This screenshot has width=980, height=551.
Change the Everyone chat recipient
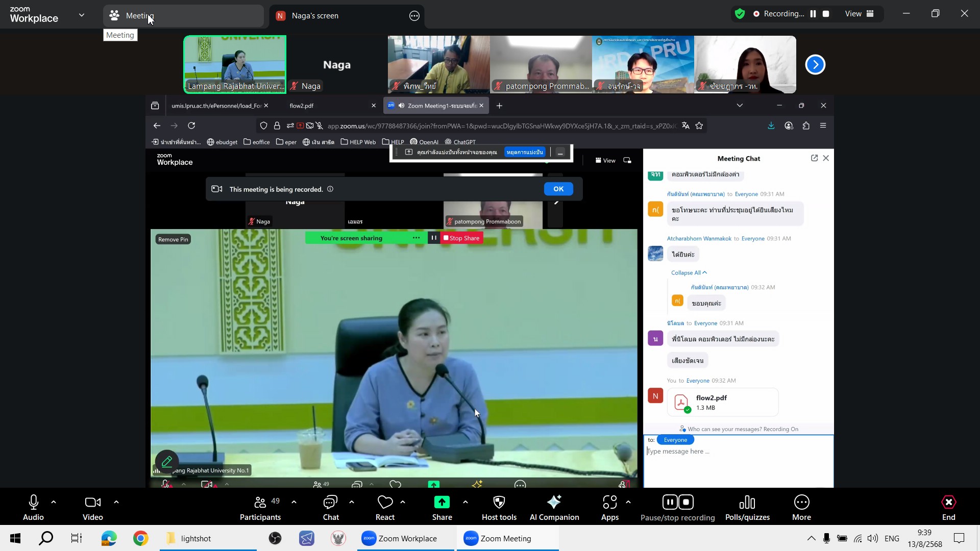(x=675, y=440)
